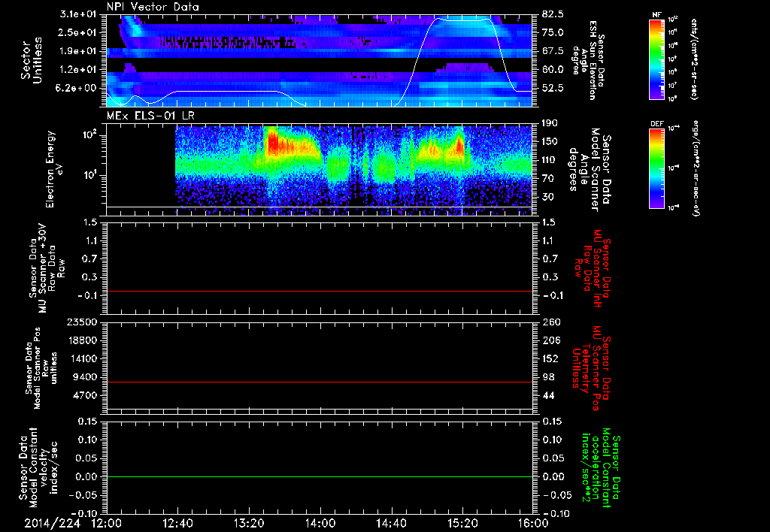This screenshot has width=770, height=532.
Task: Click the '16:00' time axis tick label
Action: (x=533, y=523)
